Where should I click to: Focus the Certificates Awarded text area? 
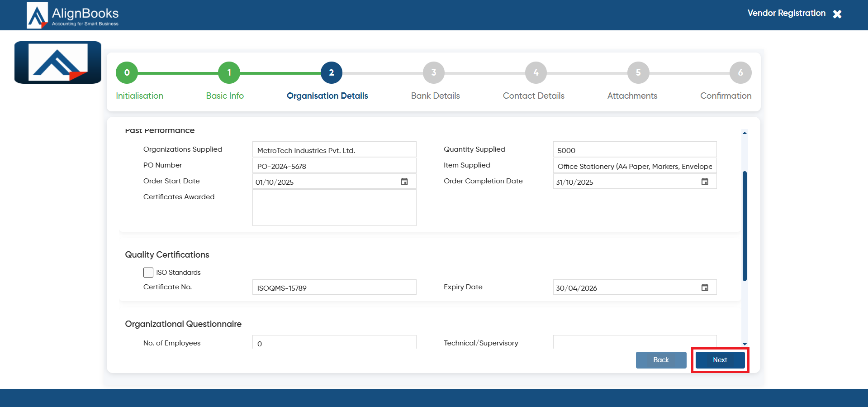click(334, 207)
